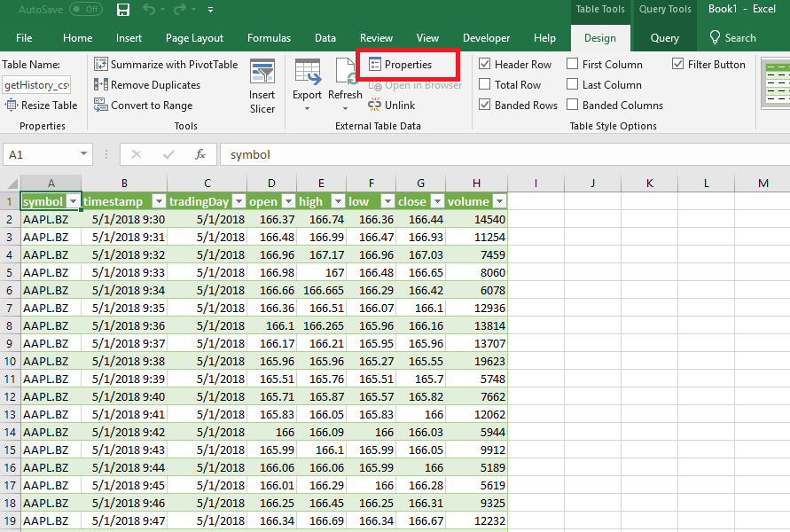This screenshot has width=790, height=532.
Task: Open the File tab
Action: point(24,38)
